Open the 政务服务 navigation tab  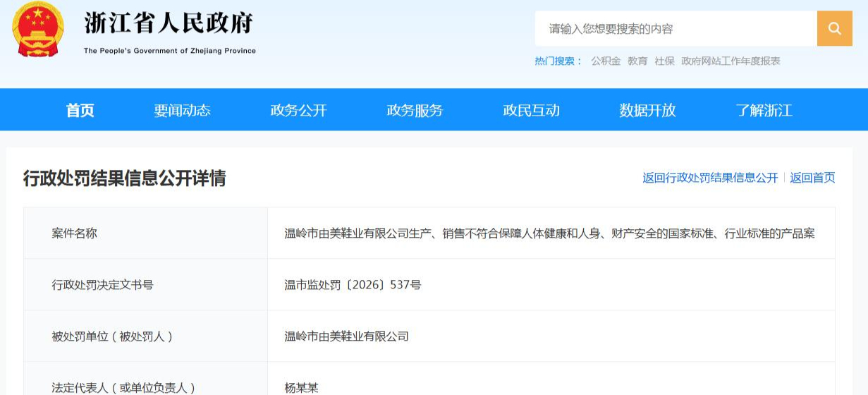tap(415, 110)
